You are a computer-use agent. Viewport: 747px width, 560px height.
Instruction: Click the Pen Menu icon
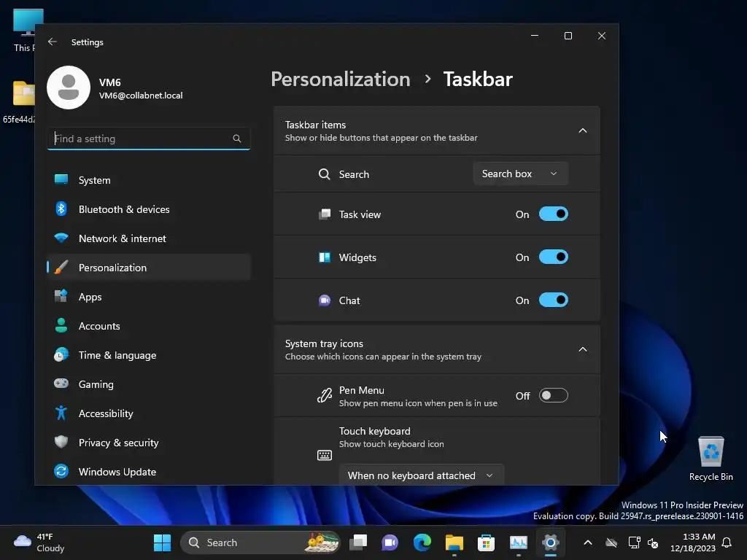coord(325,395)
